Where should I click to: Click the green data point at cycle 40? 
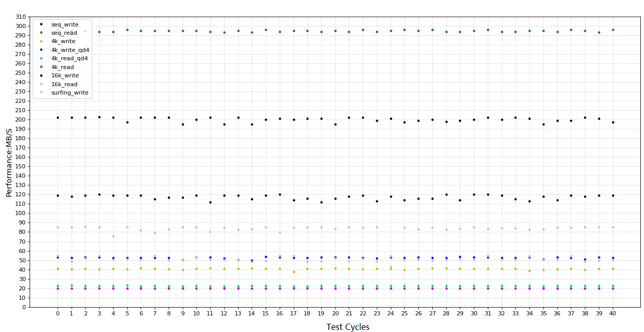tap(613, 30)
